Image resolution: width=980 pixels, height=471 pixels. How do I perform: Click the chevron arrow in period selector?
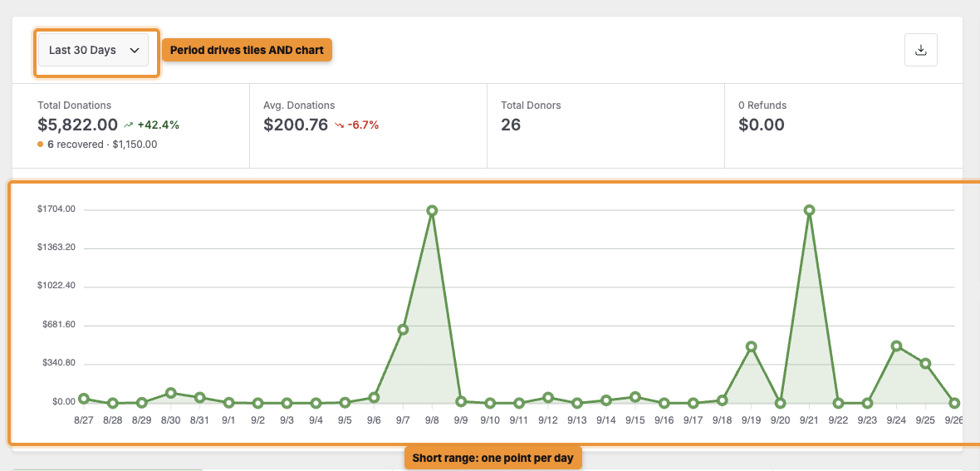pyautogui.click(x=135, y=51)
